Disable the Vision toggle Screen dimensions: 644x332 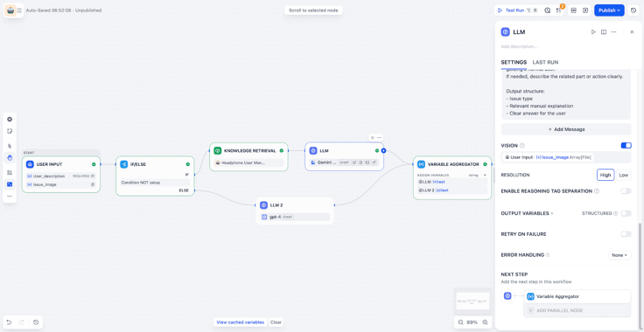pyautogui.click(x=626, y=146)
